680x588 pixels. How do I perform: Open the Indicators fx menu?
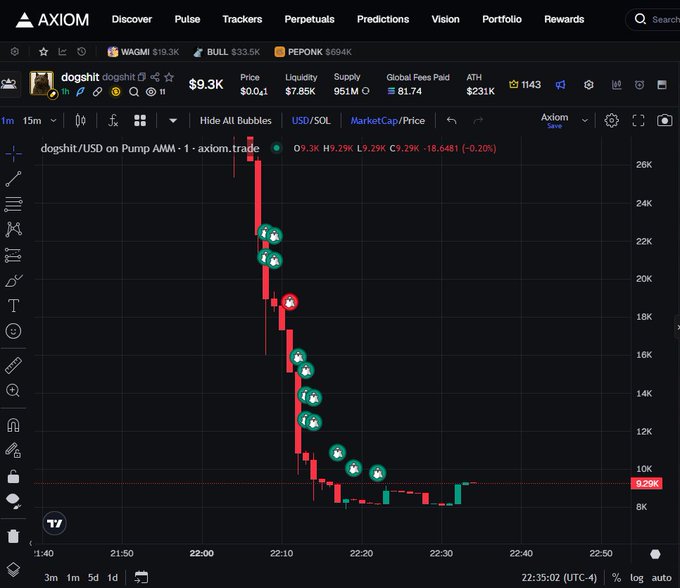tap(113, 121)
